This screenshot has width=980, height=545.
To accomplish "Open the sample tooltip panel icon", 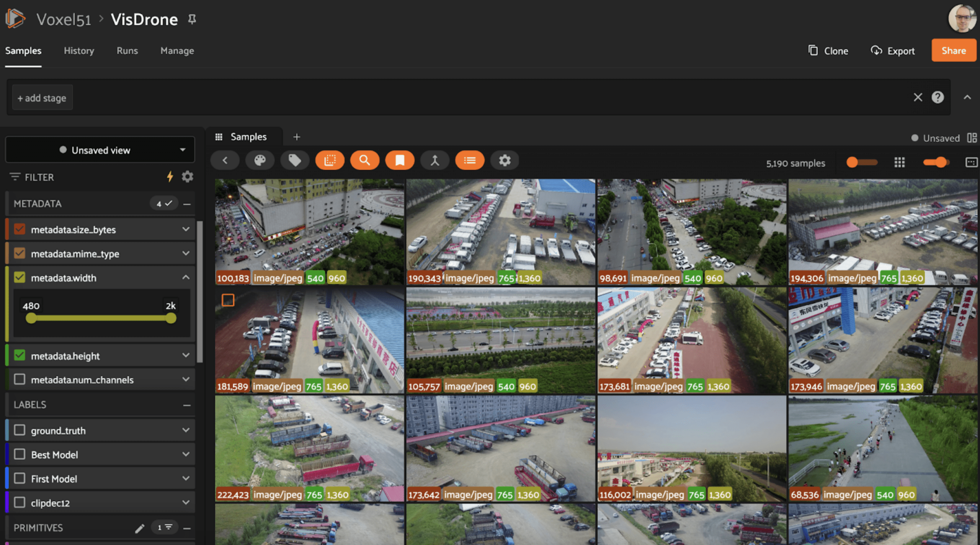I will [x=971, y=163].
